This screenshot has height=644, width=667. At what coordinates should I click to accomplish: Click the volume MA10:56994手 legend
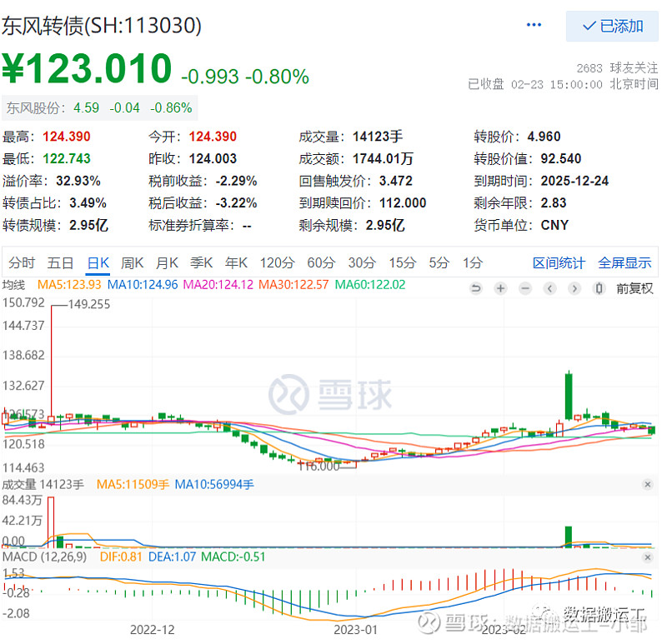click(214, 484)
